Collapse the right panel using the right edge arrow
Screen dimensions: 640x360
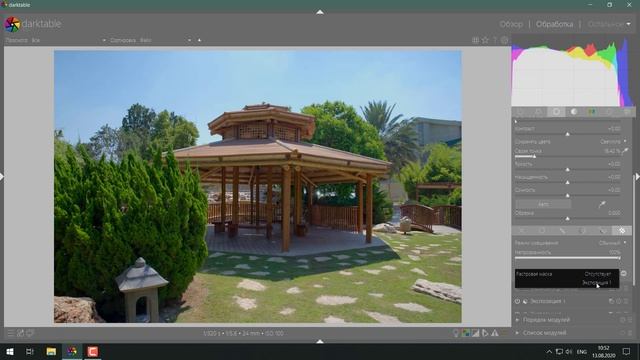(x=637, y=176)
